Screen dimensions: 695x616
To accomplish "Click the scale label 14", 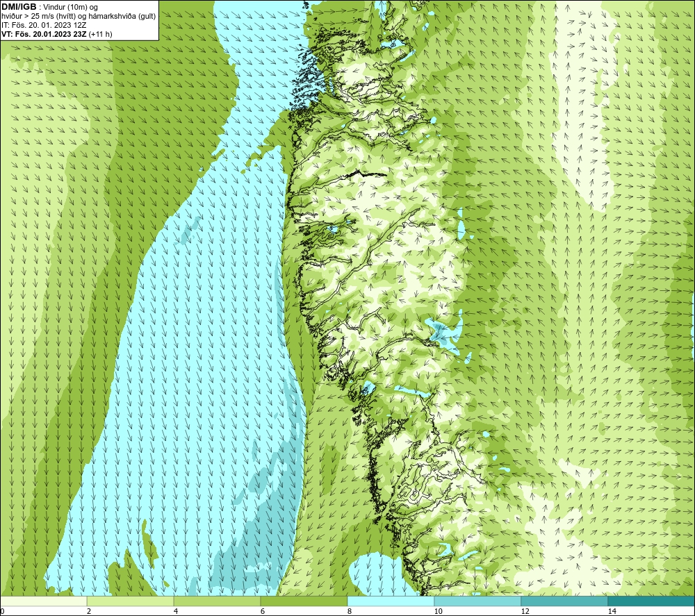I will tap(612, 611).
